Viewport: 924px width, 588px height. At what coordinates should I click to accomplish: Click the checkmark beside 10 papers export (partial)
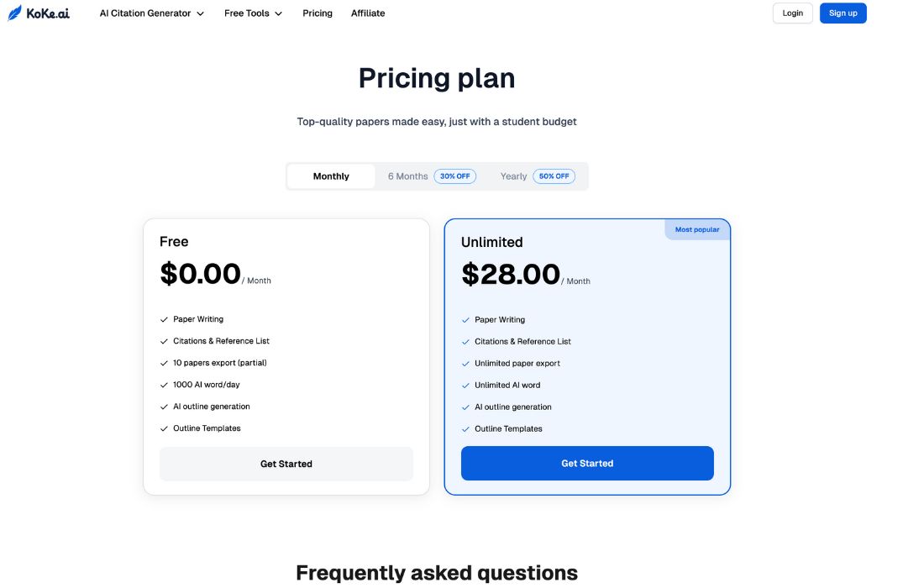[x=164, y=363]
